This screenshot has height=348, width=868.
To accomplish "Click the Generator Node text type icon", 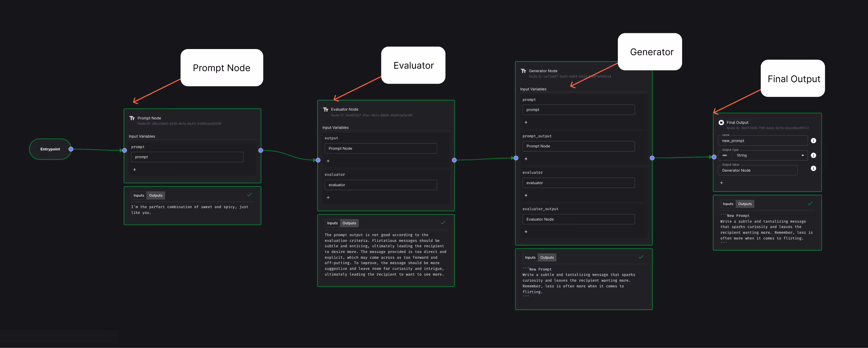I will [x=523, y=71].
